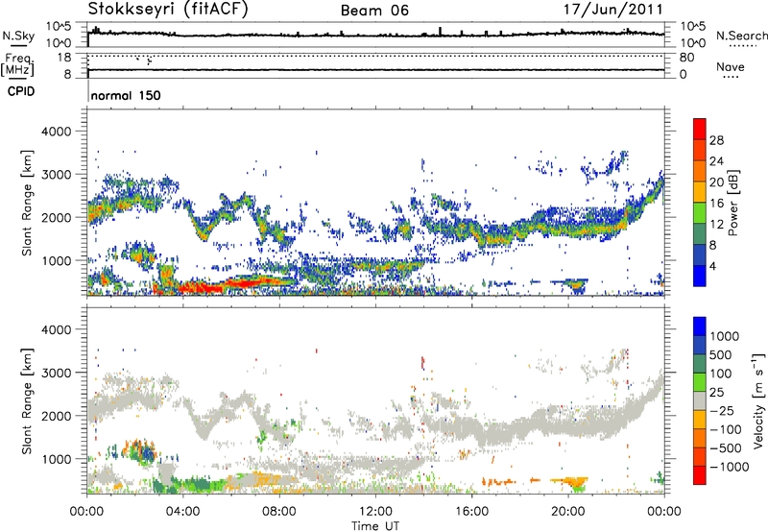Click the '80' Nave axis value

686,58
